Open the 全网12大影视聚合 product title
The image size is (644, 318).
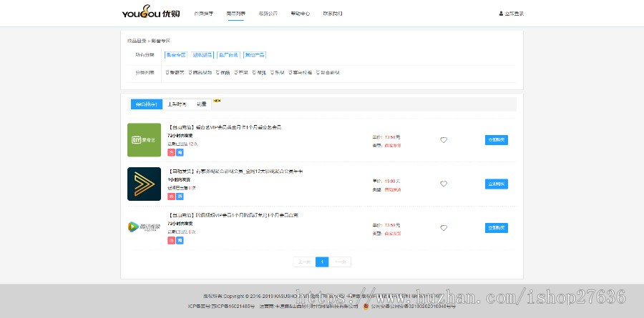(x=235, y=171)
